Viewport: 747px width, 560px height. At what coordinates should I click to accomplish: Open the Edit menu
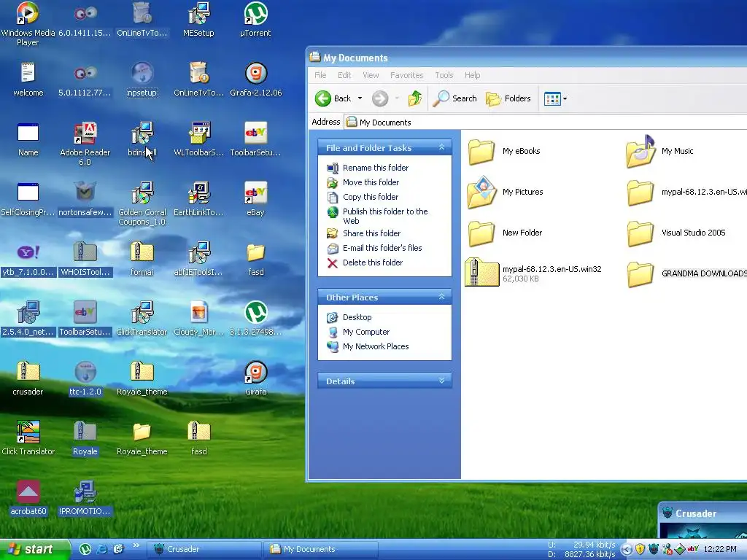(344, 75)
